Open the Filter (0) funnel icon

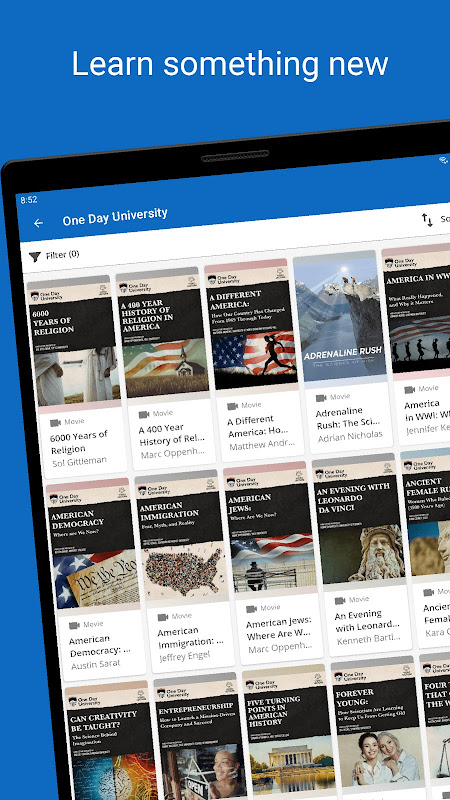pos(35,257)
